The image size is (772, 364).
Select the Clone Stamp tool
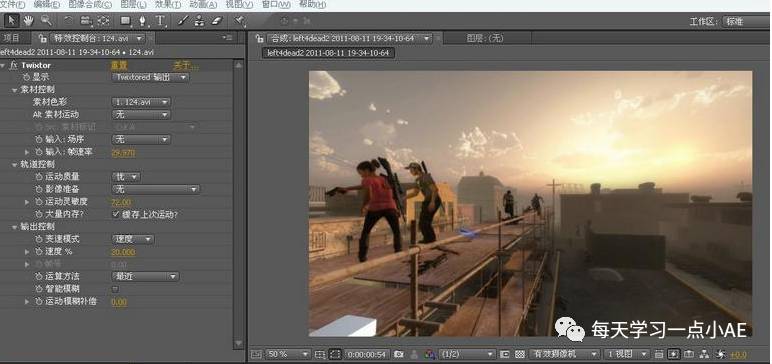(x=199, y=21)
